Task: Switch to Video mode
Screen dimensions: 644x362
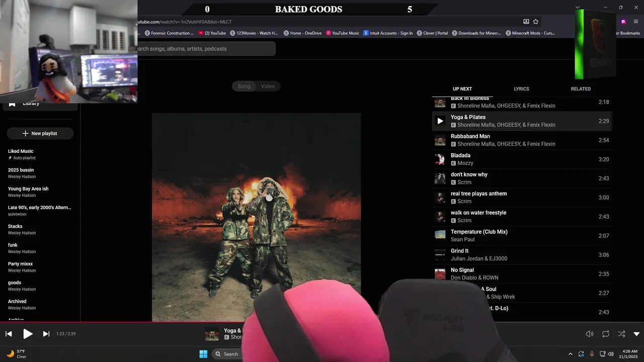Action: (x=268, y=86)
